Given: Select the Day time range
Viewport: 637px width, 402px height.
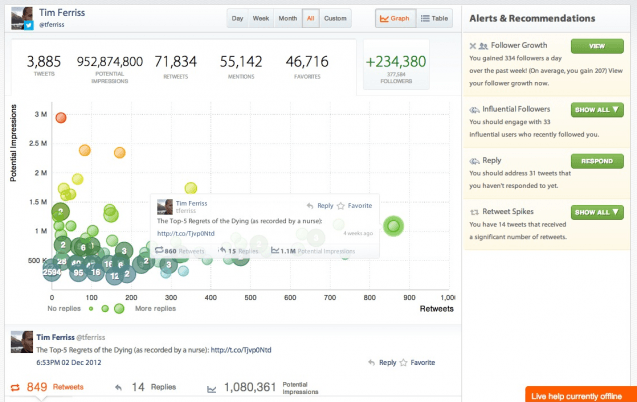Looking at the screenshot, I should (x=237, y=18).
